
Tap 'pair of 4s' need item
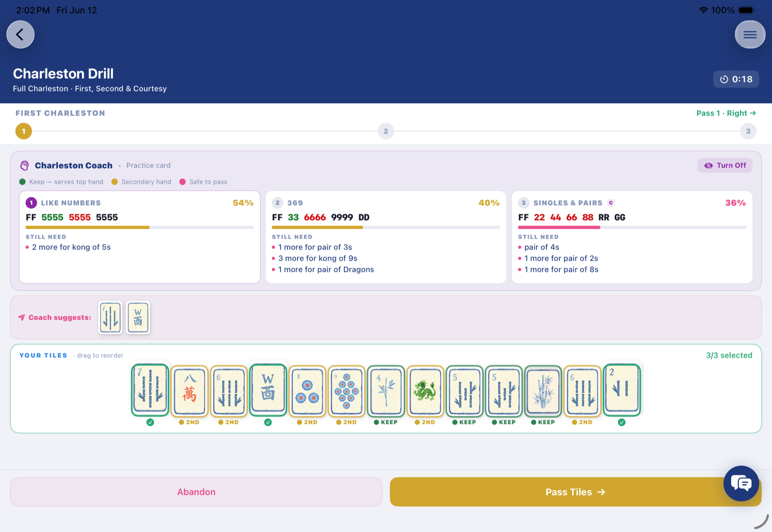[542, 247]
